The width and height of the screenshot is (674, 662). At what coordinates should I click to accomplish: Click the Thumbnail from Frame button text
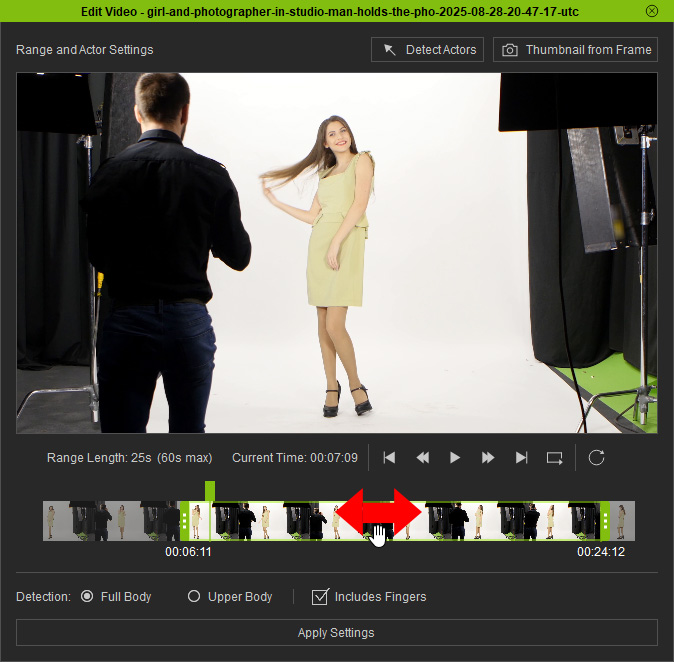coord(588,50)
